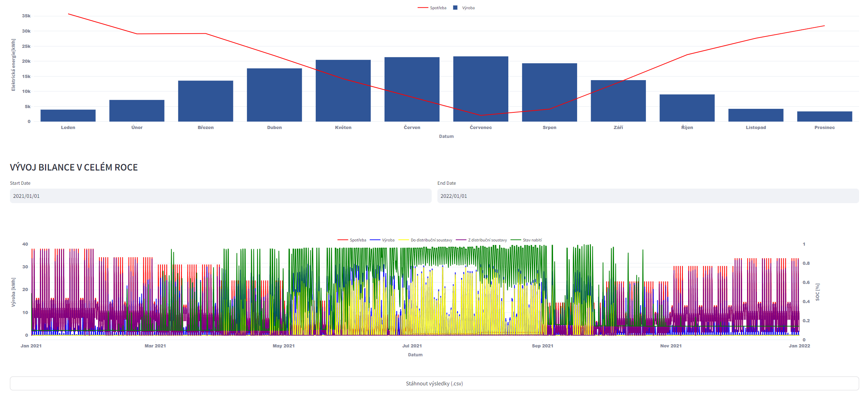Image resolution: width=868 pixels, height=396 pixels.
Task: Click the Sep 2021 tick on the timeline axis
Action: point(543,346)
